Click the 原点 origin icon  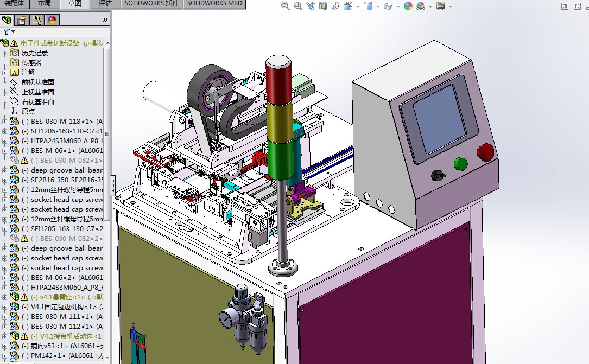15,111
